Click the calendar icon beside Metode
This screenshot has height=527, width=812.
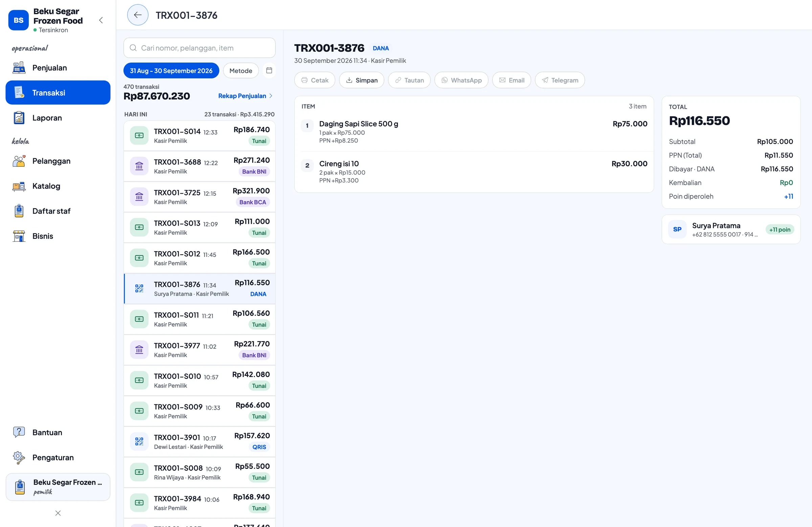tap(269, 71)
